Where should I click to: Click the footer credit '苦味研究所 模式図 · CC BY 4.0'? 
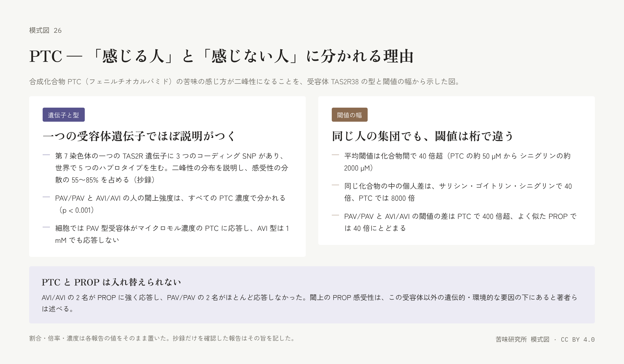point(545,339)
